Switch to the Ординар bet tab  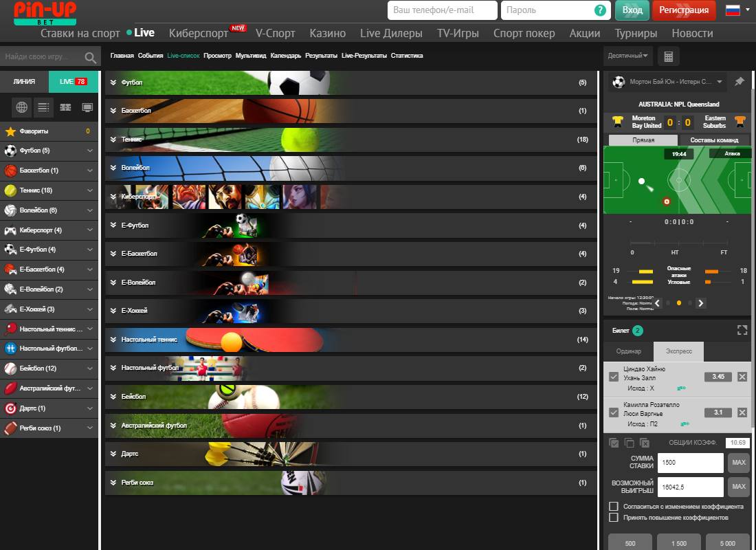coord(628,351)
